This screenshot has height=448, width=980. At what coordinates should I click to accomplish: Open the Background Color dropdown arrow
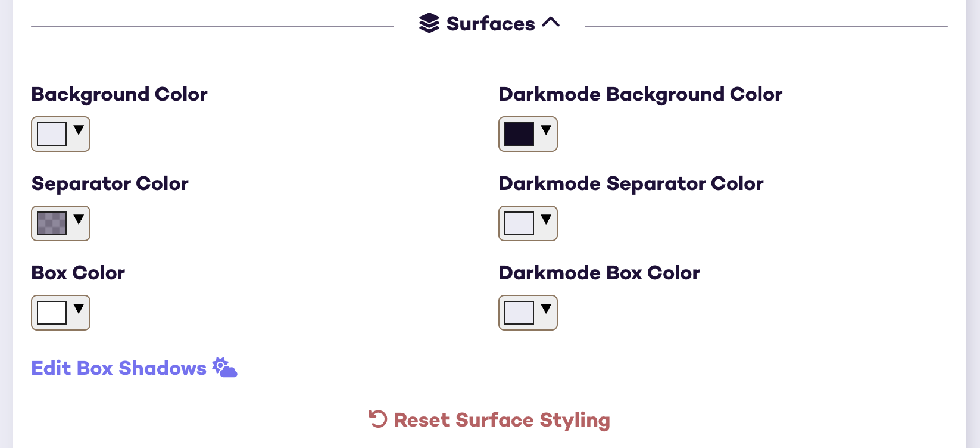point(79,130)
